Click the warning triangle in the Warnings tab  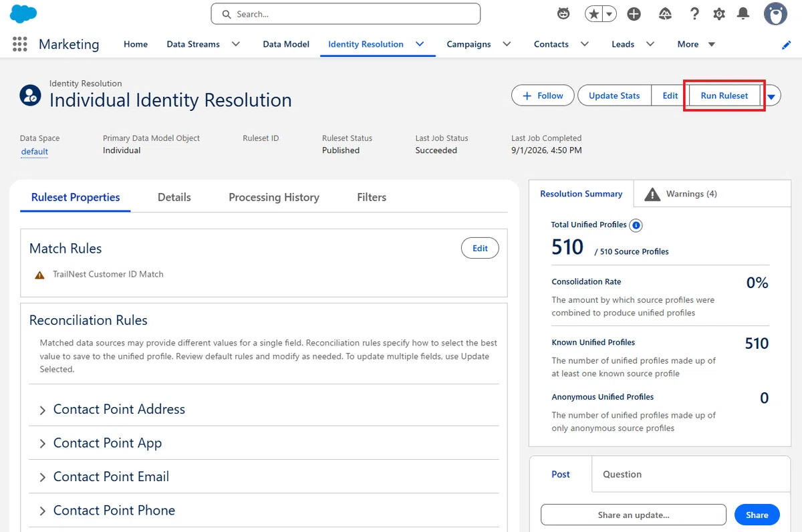(x=652, y=194)
